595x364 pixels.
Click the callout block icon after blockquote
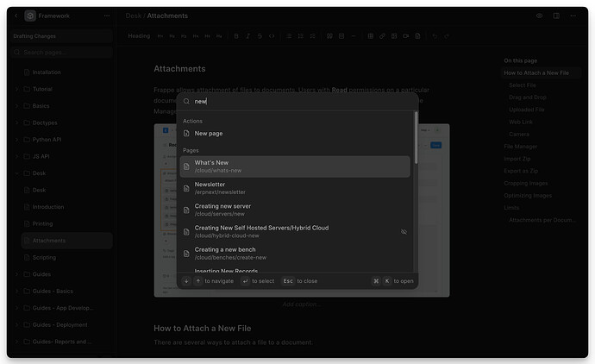[x=341, y=36]
